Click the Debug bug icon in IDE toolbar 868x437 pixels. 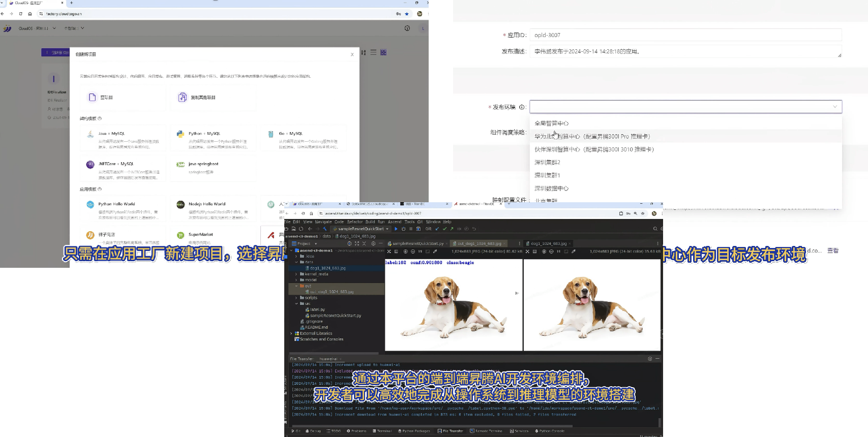click(404, 229)
